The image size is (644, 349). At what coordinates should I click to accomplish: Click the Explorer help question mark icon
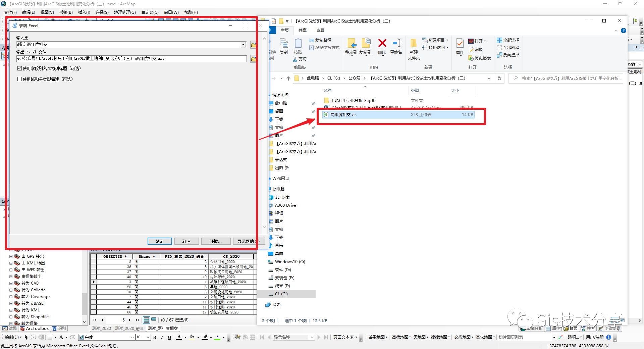[x=624, y=31]
